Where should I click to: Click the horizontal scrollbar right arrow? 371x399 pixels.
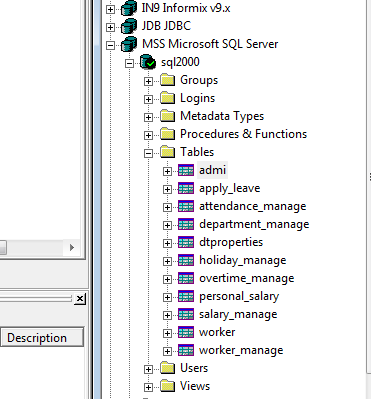tap(72, 247)
